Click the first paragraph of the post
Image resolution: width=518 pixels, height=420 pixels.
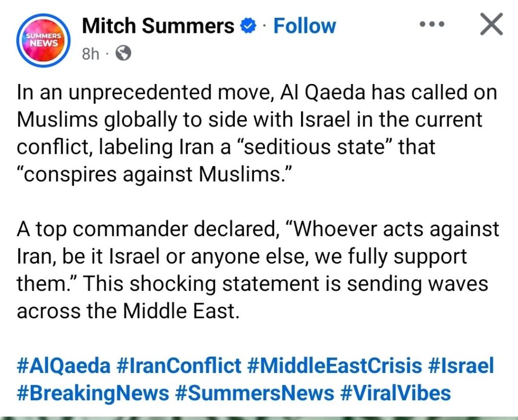coord(253,134)
